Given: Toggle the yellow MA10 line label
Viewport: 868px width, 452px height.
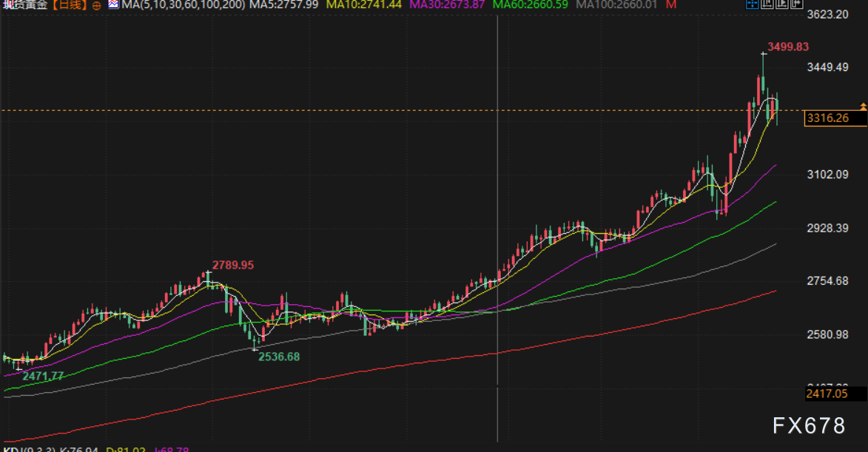Looking at the screenshot, I should [364, 5].
